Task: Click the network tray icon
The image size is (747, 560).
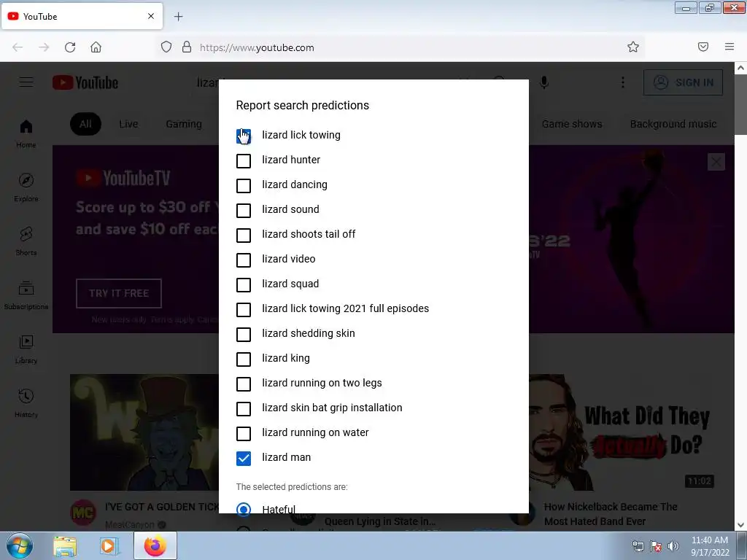Action: click(638, 546)
